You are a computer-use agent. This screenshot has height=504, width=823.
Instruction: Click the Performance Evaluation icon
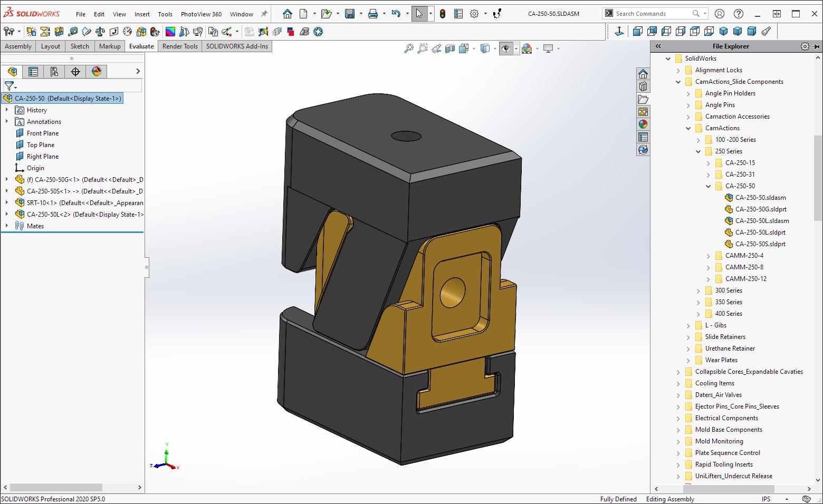(155, 32)
